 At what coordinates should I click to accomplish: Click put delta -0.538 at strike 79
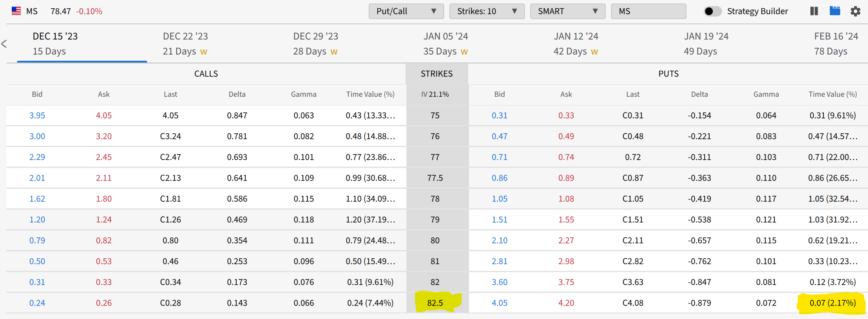(700, 220)
